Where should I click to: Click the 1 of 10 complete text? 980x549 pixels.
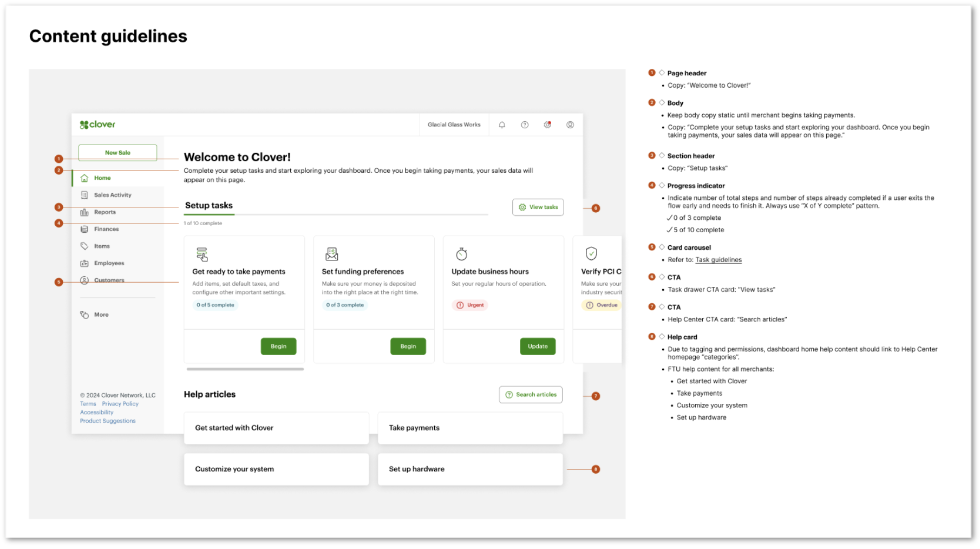click(203, 224)
